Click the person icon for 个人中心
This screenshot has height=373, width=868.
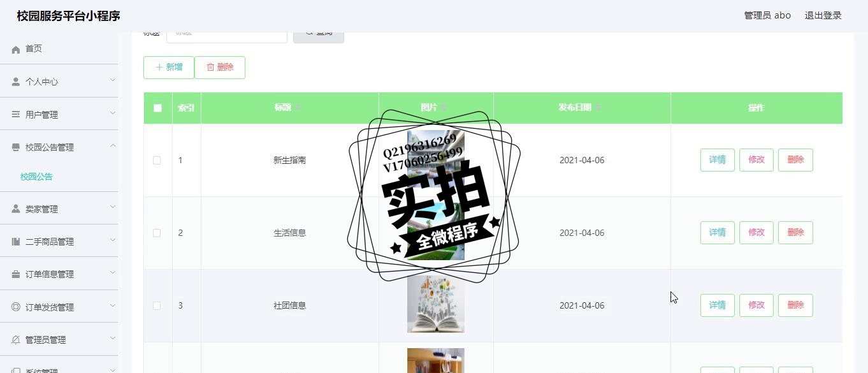(x=16, y=82)
